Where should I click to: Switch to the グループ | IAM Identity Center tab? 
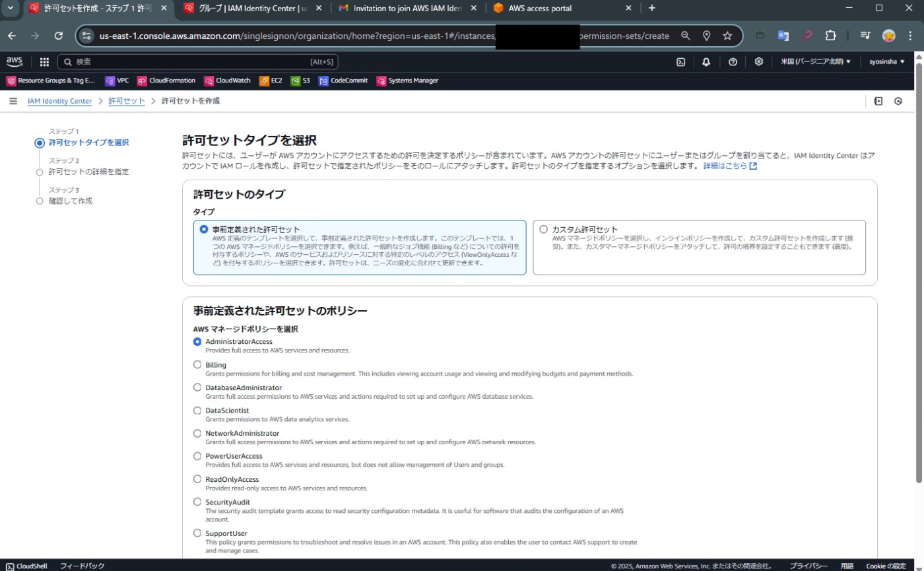coord(253,8)
